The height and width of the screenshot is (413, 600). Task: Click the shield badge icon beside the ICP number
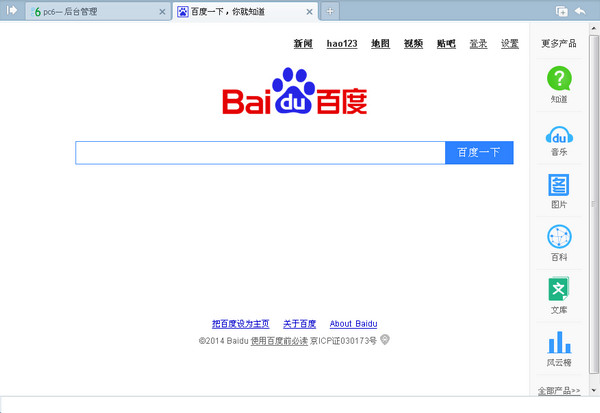(x=385, y=340)
